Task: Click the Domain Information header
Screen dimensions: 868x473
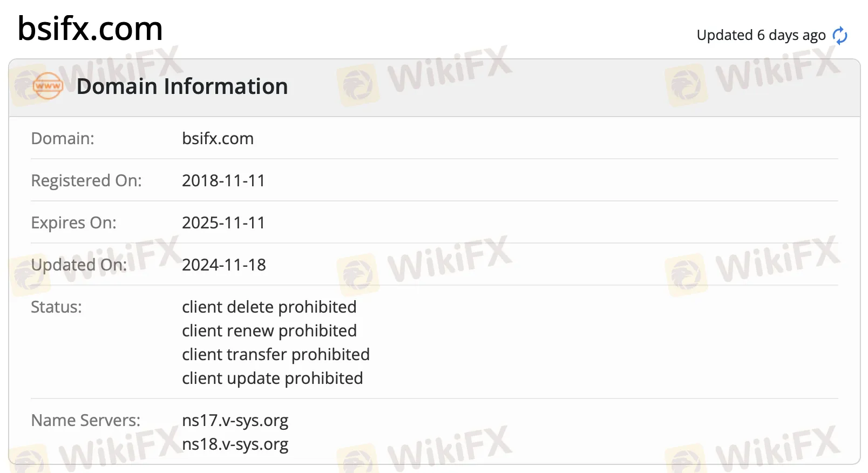Action: click(182, 86)
